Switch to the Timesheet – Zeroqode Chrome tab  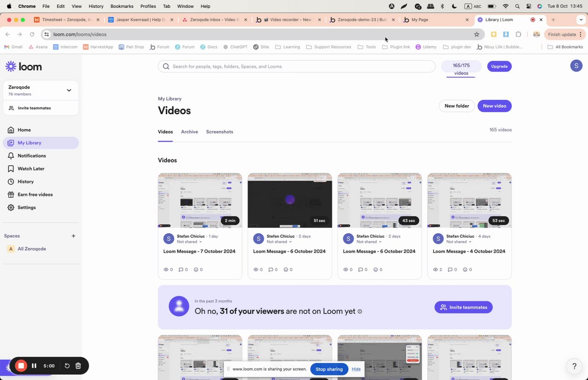pyautogui.click(x=67, y=20)
